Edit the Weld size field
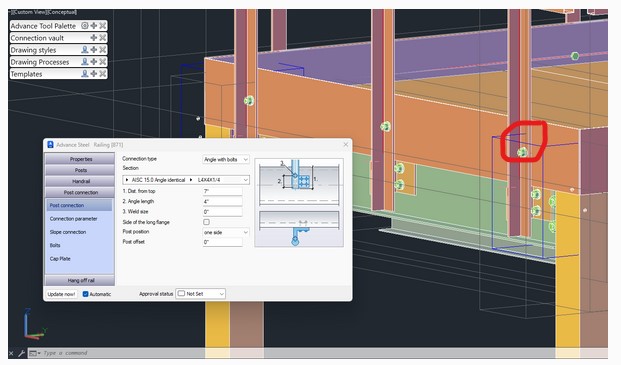Viewport: 621px width, 365px height. coord(222,212)
